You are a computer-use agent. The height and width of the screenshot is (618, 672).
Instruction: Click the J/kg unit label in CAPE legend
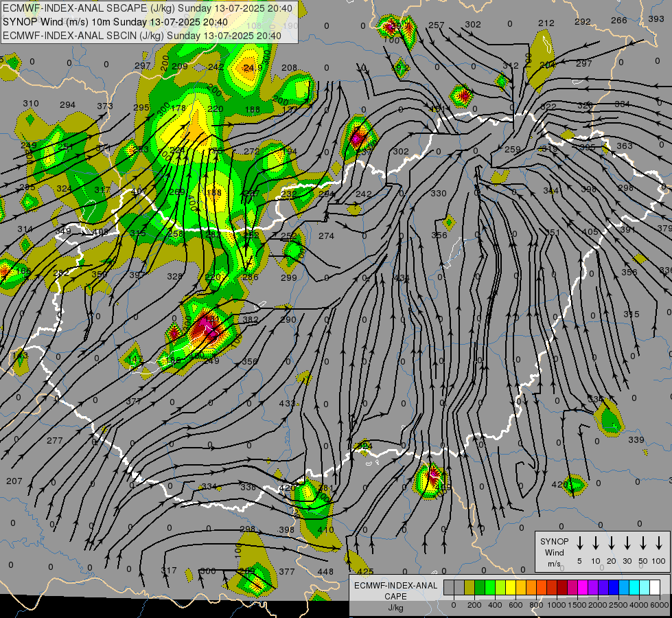click(395, 608)
